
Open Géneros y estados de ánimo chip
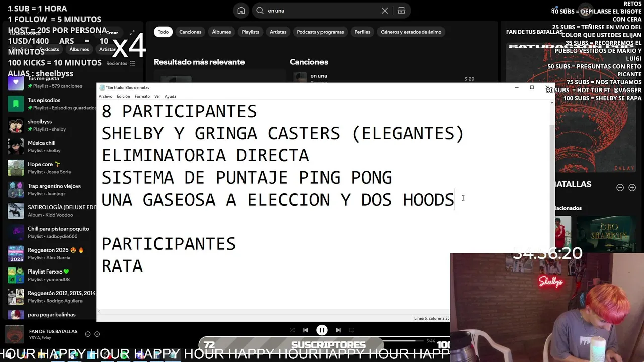click(411, 32)
